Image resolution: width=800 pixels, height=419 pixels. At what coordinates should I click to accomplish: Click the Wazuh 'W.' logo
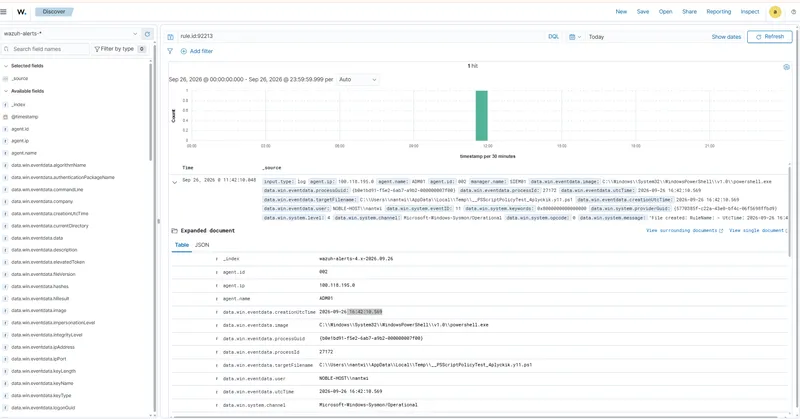click(21, 11)
